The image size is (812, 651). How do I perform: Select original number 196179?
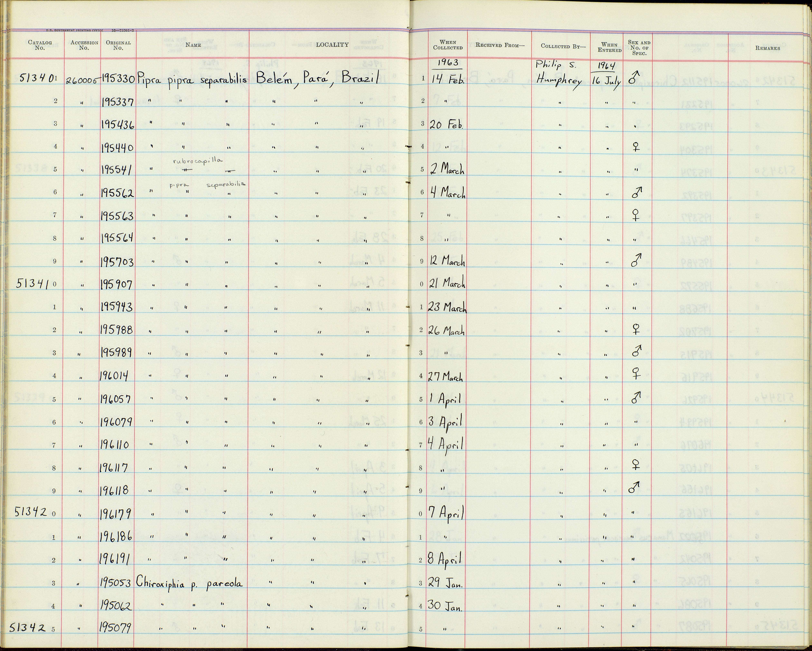(x=115, y=513)
